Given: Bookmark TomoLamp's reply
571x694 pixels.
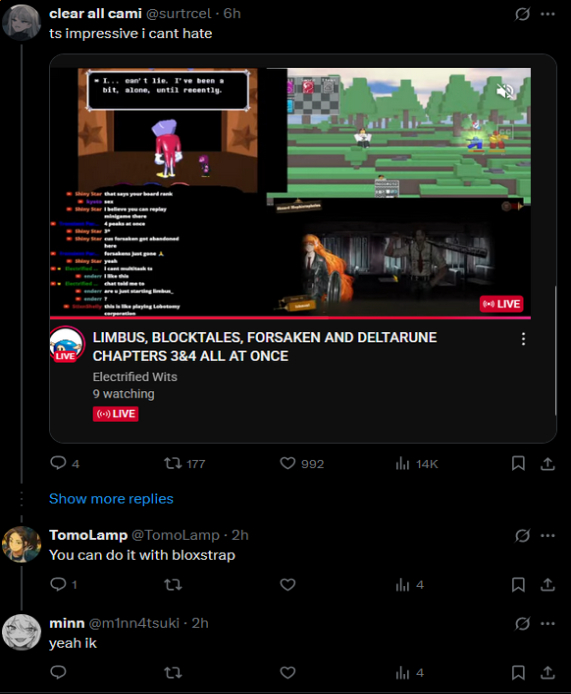Looking at the screenshot, I should coord(518,585).
